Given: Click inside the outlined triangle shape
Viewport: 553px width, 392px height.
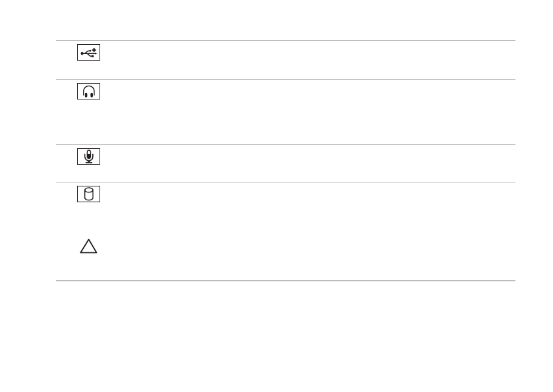Looking at the screenshot, I should tap(88, 248).
